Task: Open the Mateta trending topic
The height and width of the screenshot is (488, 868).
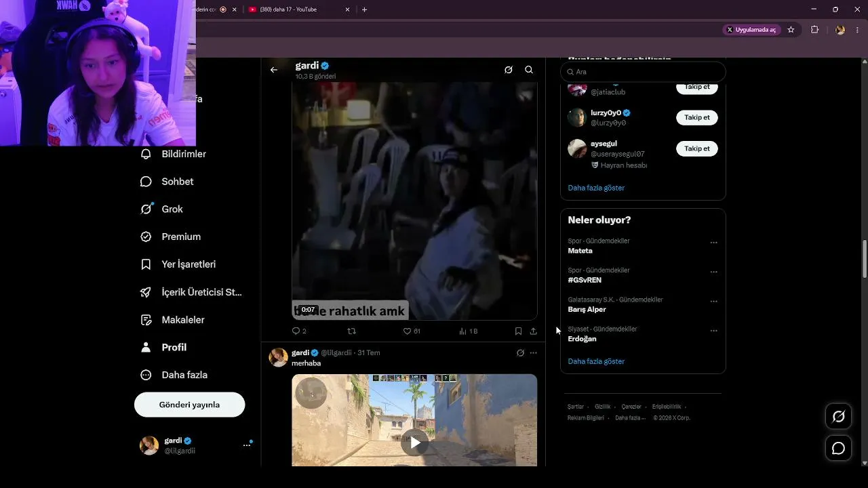Action: click(580, 251)
